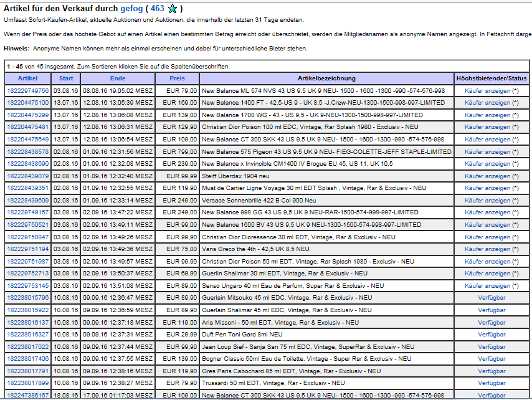Open item number 182238017899
532x400 pixels.
28,383
